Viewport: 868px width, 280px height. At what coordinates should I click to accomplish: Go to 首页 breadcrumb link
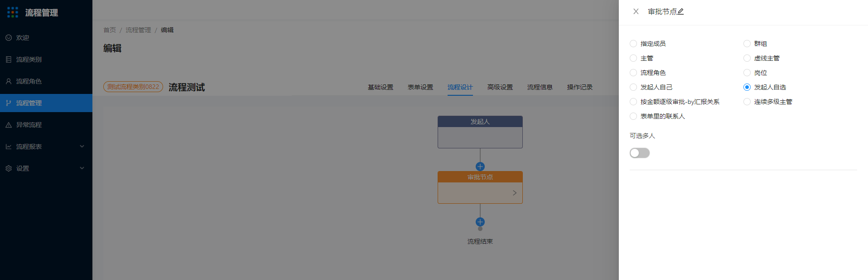coord(110,30)
